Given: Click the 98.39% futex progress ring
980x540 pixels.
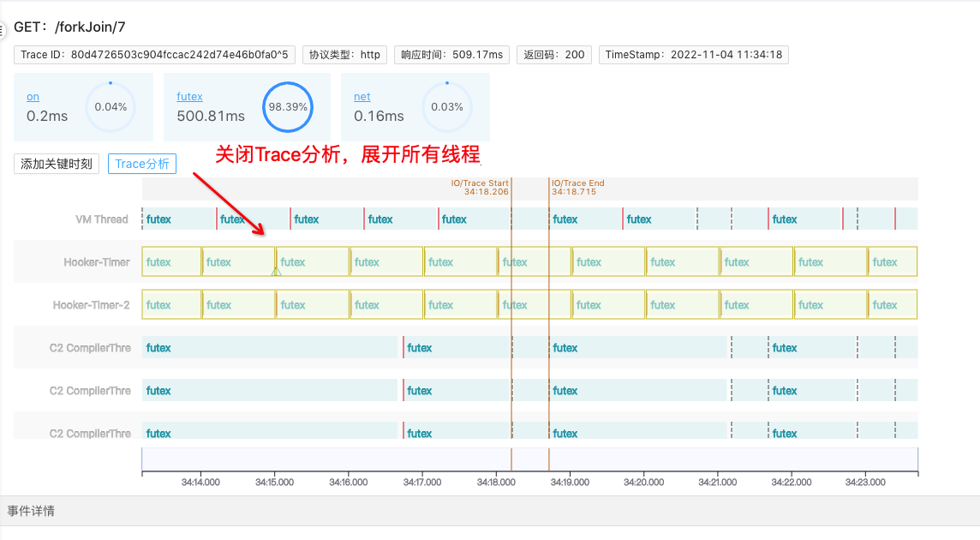Looking at the screenshot, I should (x=287, y=108).
